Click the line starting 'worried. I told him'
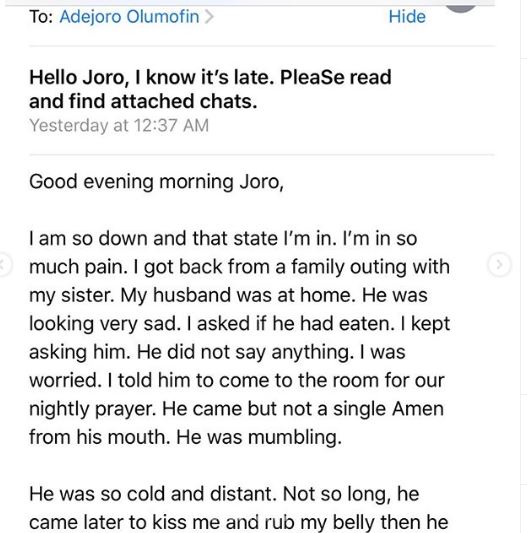 pyautogui.click(x=237, y=380)
